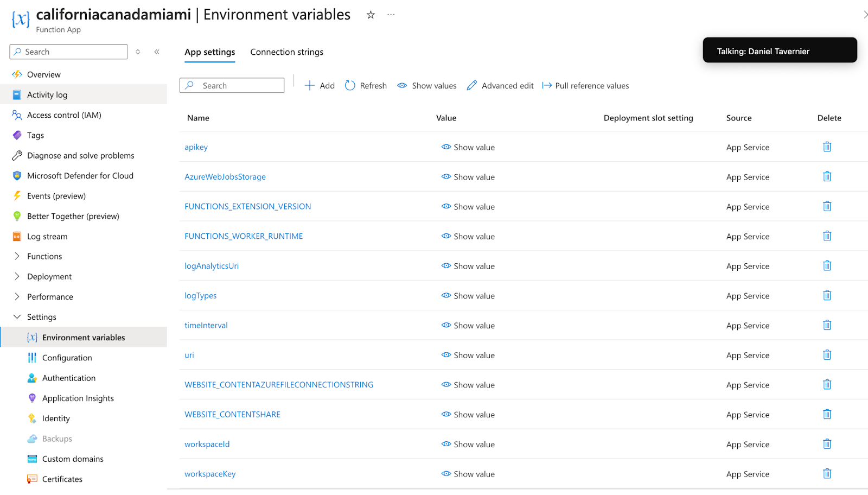The width and height of the screenshot is (868, 495).
Task: Sort by the Name column header
Action: coord(198,118)
